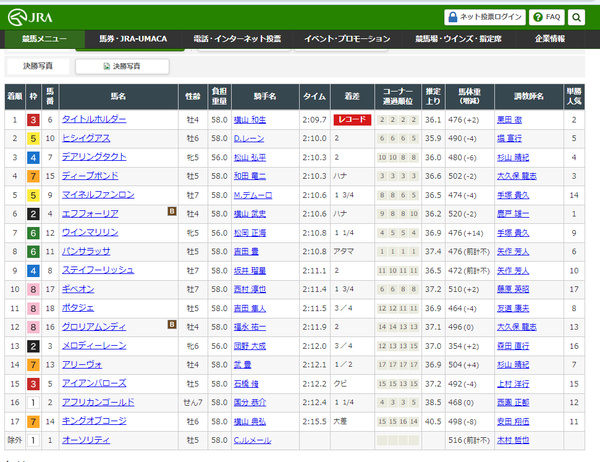This screenshot has height=462, width=600.
Task: Open horse ポタジェ link
Action: (x=78, y=308)
